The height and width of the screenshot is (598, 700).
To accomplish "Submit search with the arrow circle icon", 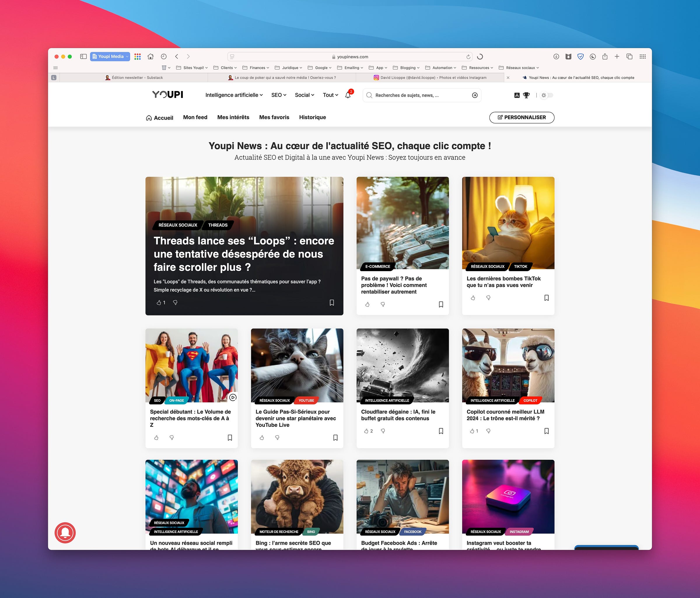I will coord(475,95).
